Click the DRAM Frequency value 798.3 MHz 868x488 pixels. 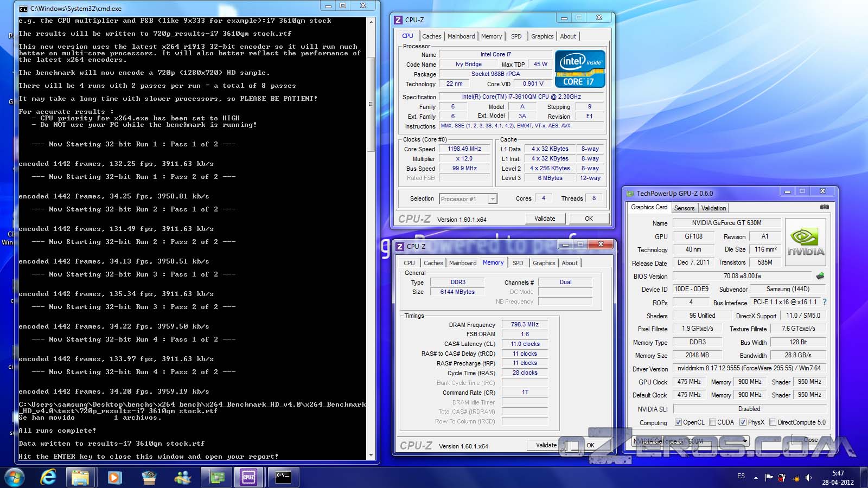(525, 324)
